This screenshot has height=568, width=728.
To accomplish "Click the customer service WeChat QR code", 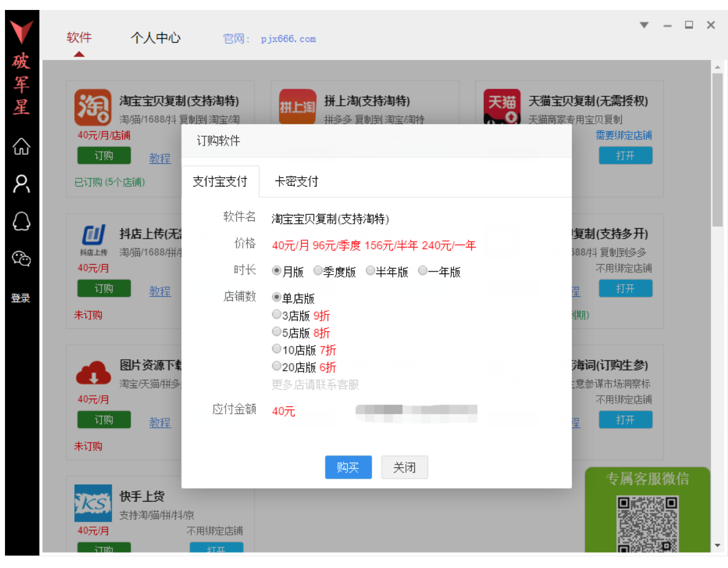I will coord(647,524).
